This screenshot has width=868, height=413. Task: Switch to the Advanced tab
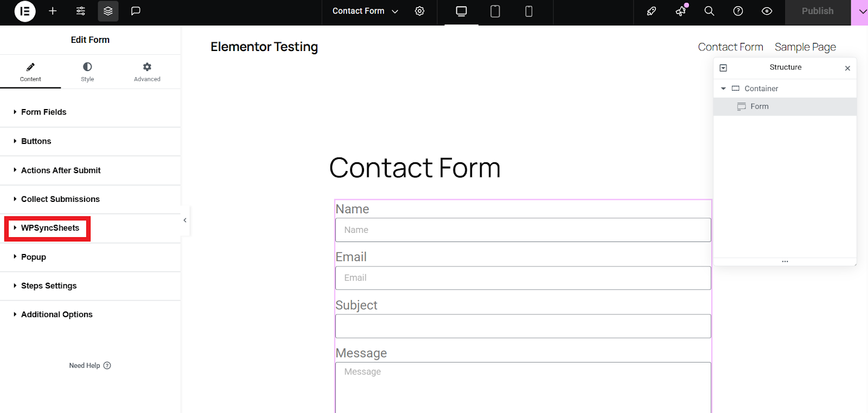click(x=147, y=72)
